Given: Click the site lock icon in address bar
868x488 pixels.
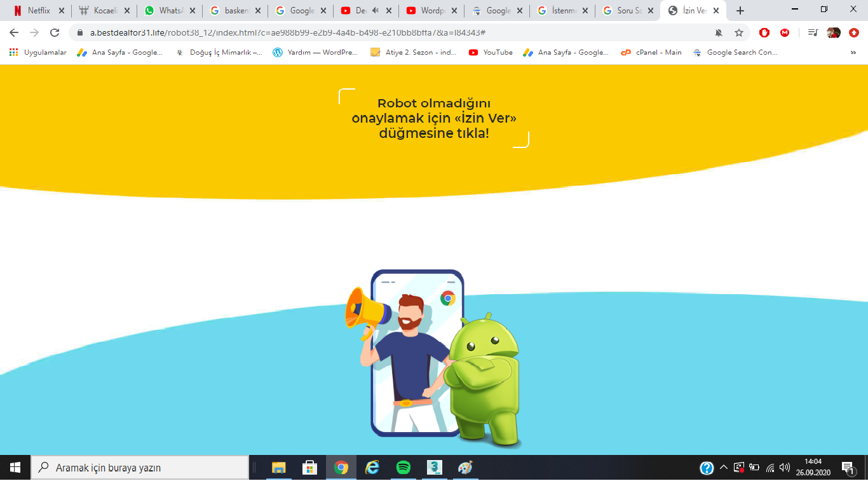Looking at the screenshot, I should coord(81,32).
